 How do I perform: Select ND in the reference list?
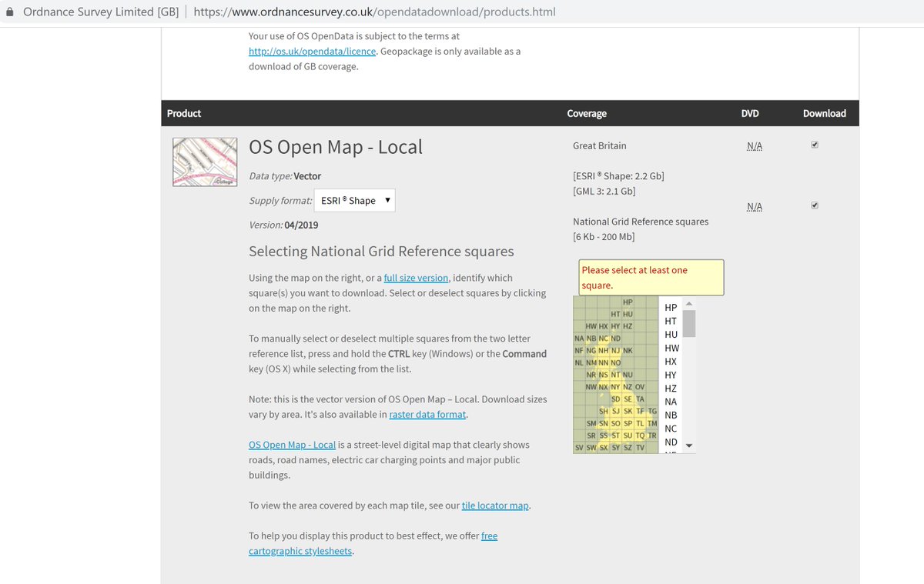pyautogui.click(x=671, y=442)
